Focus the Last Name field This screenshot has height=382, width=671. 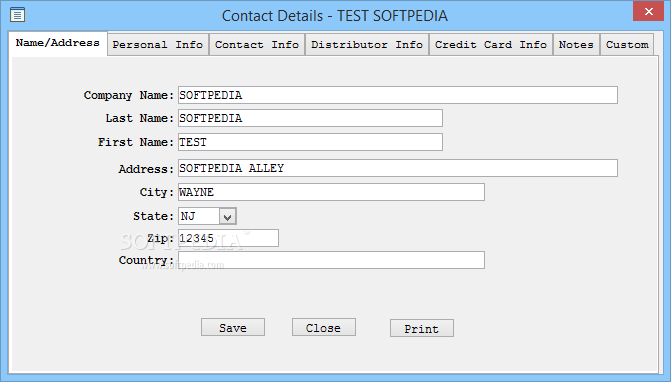click(310, 118)
